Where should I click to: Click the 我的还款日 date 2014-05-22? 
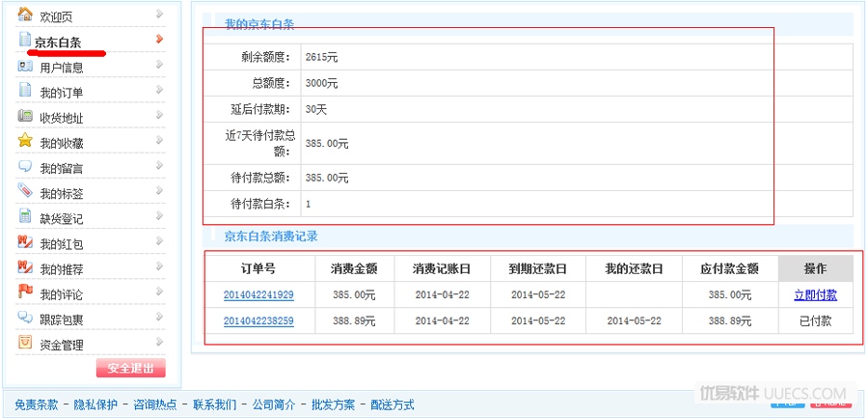634,321
